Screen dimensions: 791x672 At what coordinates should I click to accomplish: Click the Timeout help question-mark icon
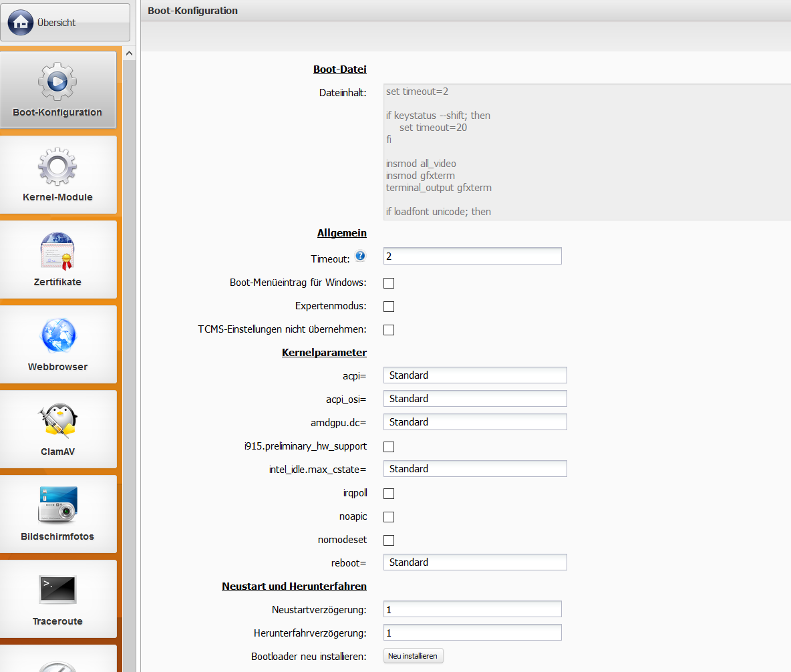click(x=360, y=256)
